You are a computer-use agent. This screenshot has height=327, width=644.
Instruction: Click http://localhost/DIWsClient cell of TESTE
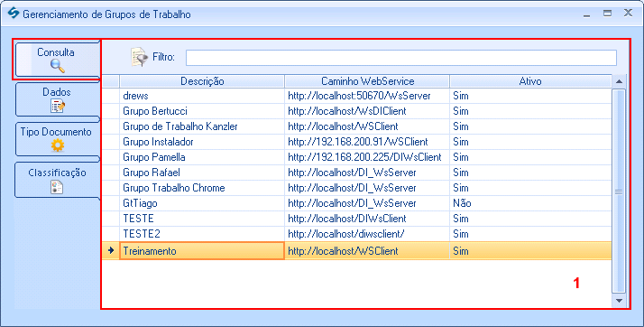367,219
